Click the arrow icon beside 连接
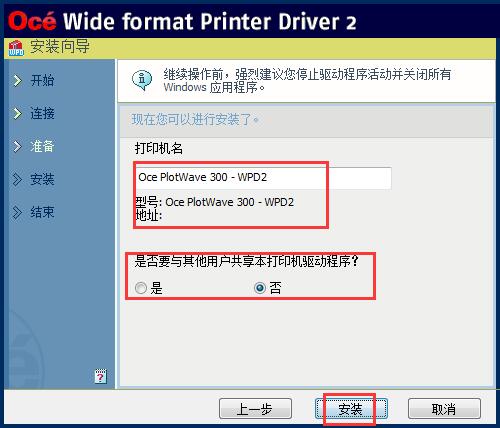 [17, 113]
